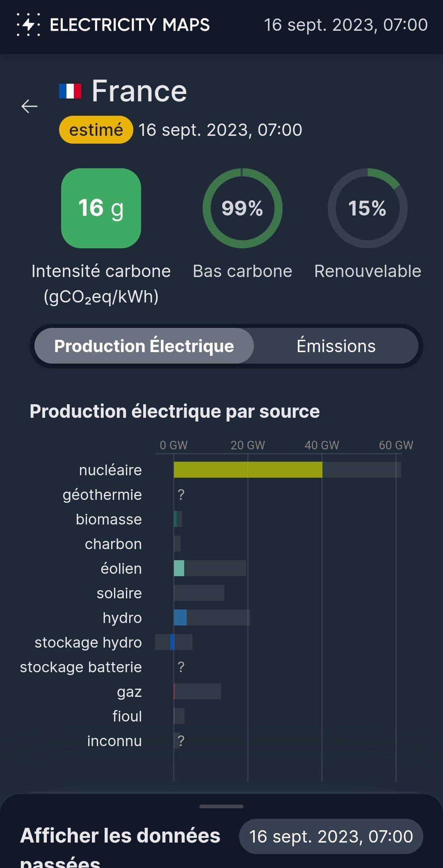Expand the Afficher les données passées panel
443x868 pixels.
[x=120, y=845]
